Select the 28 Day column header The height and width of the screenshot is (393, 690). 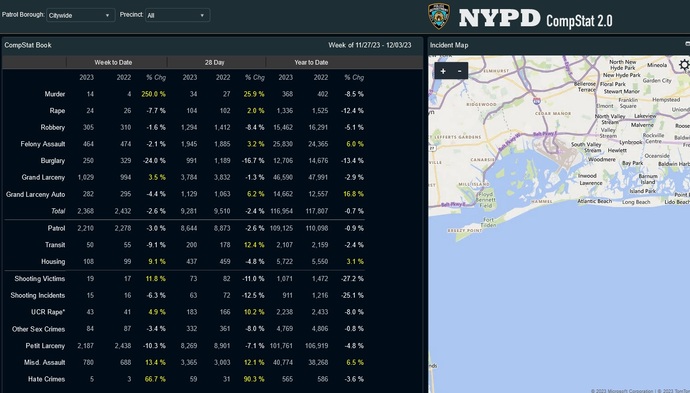click(214, 62)
